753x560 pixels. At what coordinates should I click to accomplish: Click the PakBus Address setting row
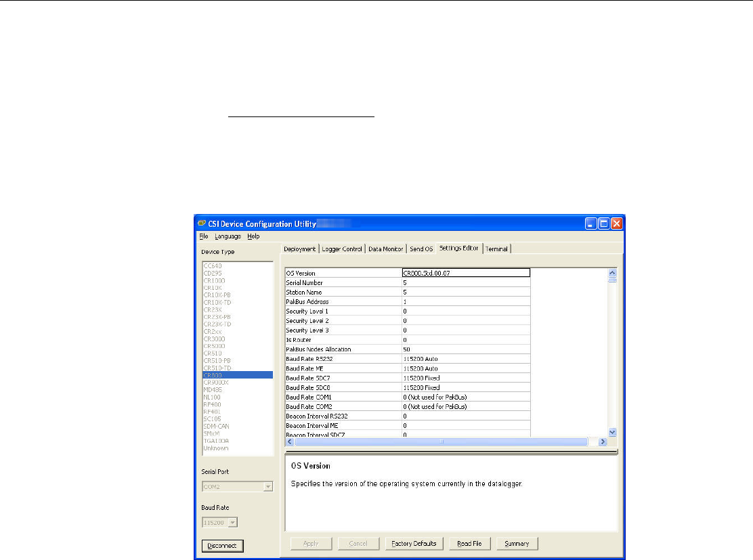coord(408,301)
